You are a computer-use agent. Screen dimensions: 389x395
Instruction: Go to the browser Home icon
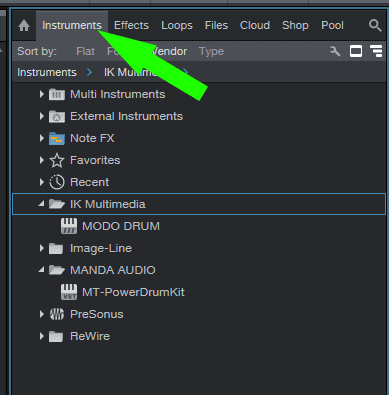24,26
